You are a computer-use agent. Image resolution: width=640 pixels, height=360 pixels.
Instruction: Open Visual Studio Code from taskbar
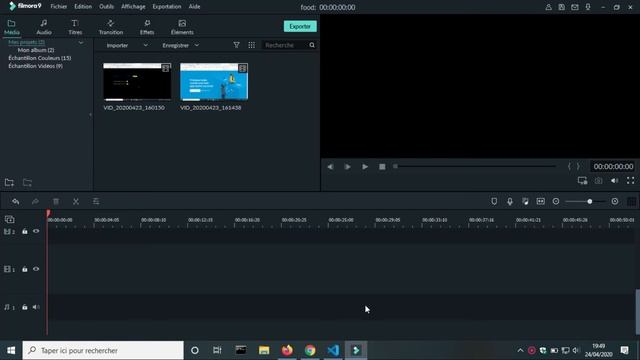[x=333, y=350]
